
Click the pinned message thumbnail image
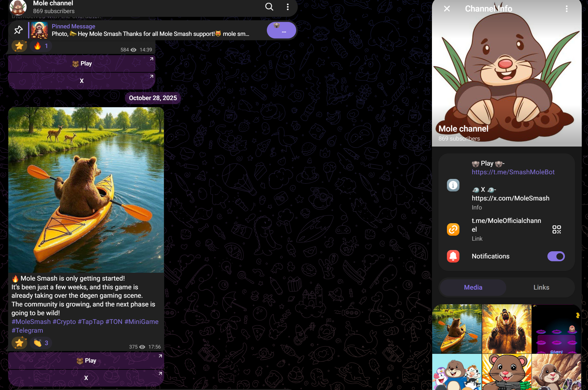pos(40,30)
